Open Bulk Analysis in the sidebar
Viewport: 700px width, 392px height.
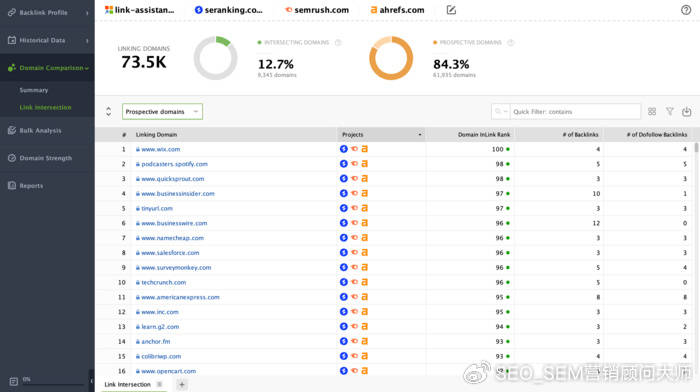(47, 130)
